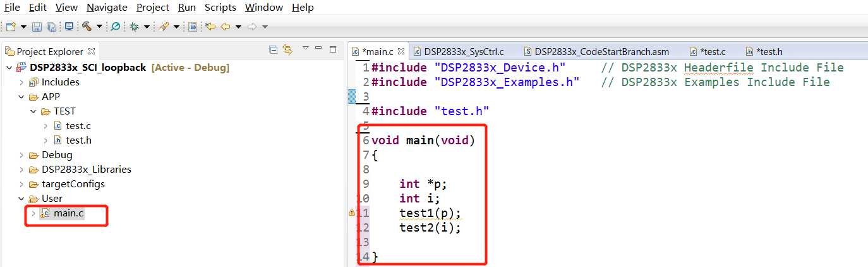Viewport: 868px width, 267px height.
Task: Expand the targetConfigs folder
Action: (x=21, y=184)
